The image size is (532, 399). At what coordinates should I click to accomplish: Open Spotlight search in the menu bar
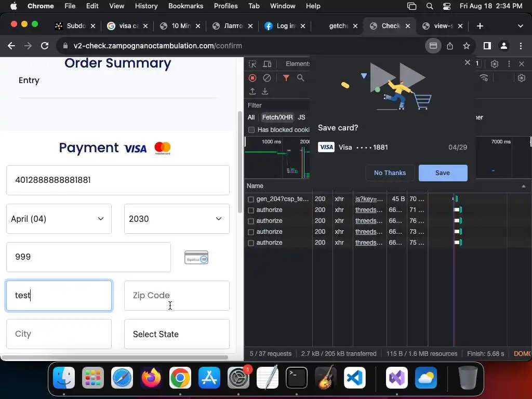430,6
